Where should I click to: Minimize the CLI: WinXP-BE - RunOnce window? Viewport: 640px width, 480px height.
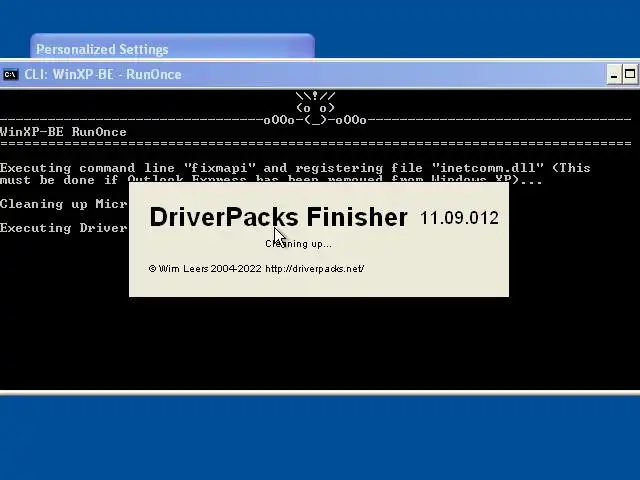(613, 75)
